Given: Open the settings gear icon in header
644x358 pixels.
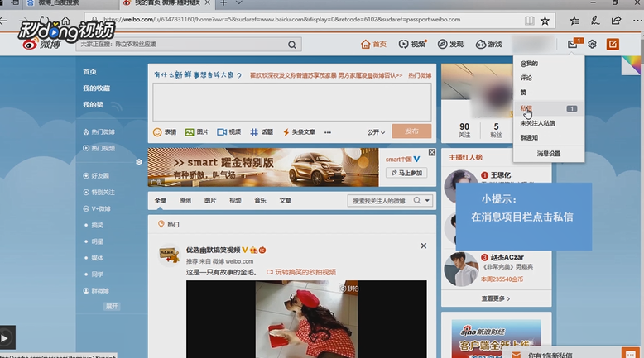Looking at the screenshot, I should pos(592,44).
